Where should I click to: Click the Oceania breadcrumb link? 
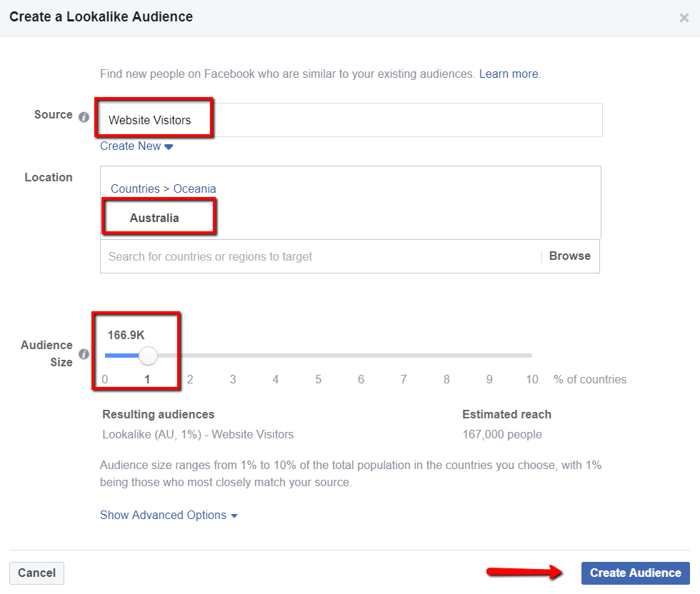coord(195,189)
